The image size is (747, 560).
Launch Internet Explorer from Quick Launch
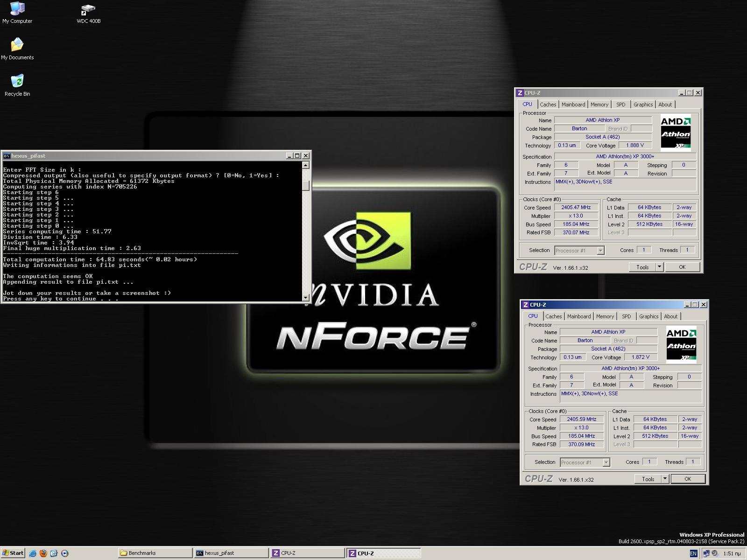click(x=33, y=553)
